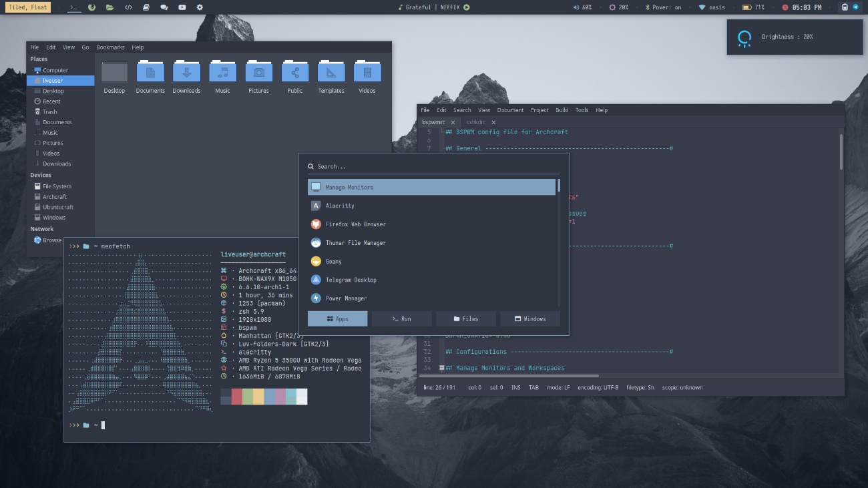Switch to the sxhkdrc tab in Geany
Image resolution: width=868 pixels, height=488 pixels.
(476, 122)
